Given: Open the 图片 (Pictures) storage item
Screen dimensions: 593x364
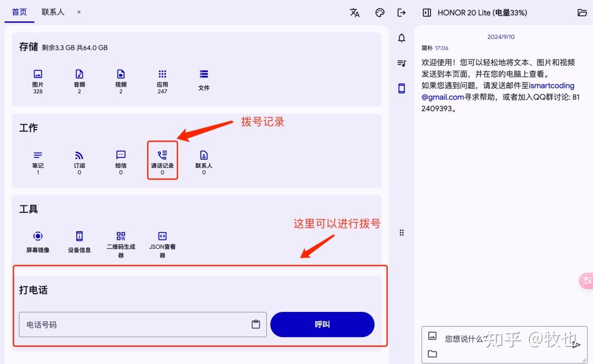Looking at the screenshot, I should (x=38, y=81).
